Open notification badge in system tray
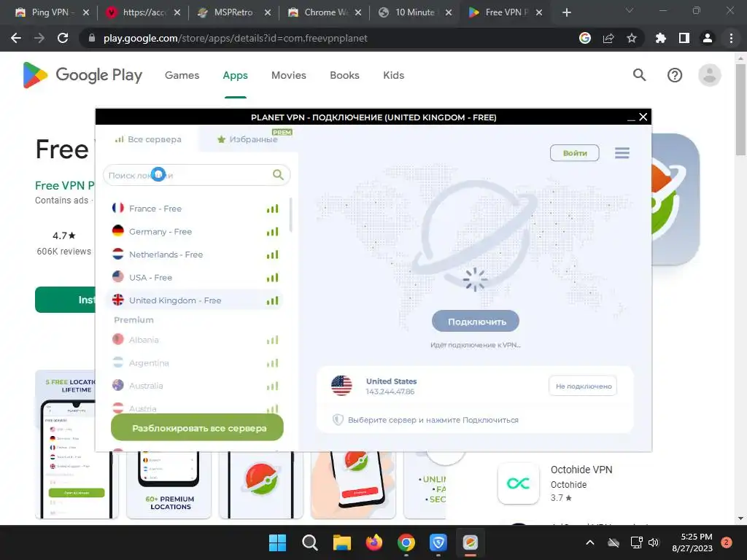This screenshot has width=747, height=560. point(727,542)
